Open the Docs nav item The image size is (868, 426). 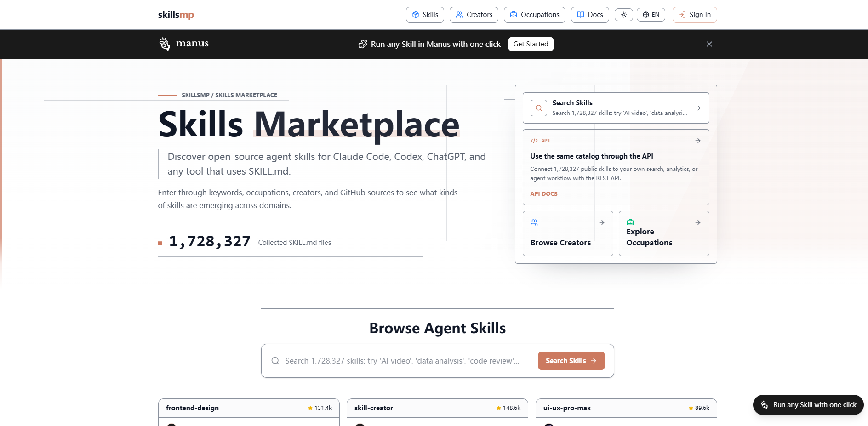(x=590, y=15)
